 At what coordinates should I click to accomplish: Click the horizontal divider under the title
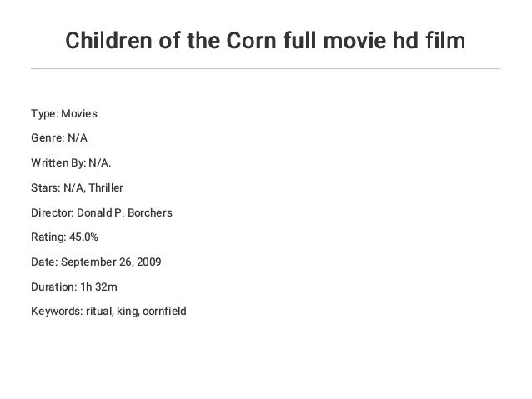265,68
